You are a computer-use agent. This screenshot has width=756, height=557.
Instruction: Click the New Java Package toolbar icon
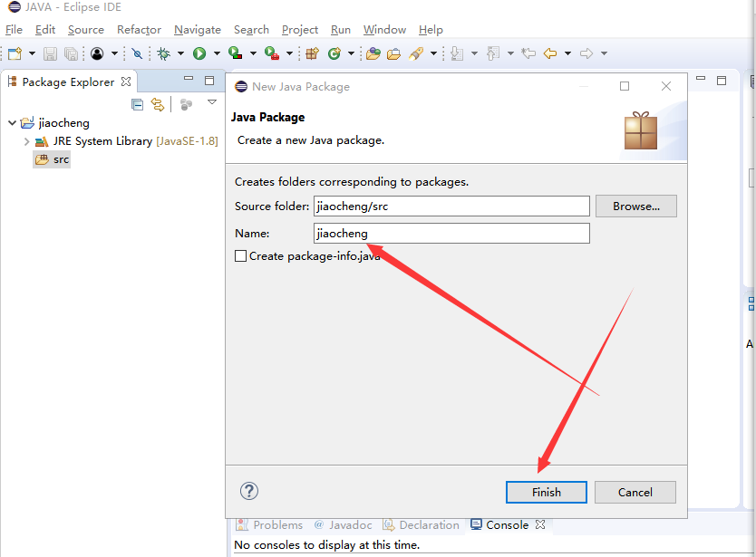click(312, 53)
